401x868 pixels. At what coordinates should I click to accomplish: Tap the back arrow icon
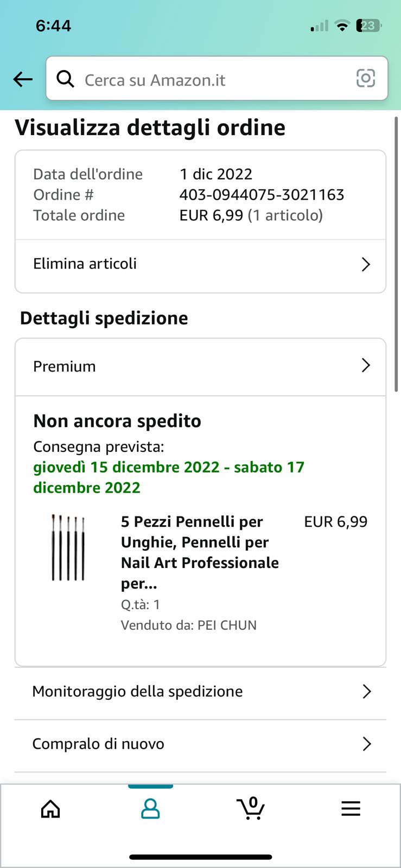click(23, 79)
